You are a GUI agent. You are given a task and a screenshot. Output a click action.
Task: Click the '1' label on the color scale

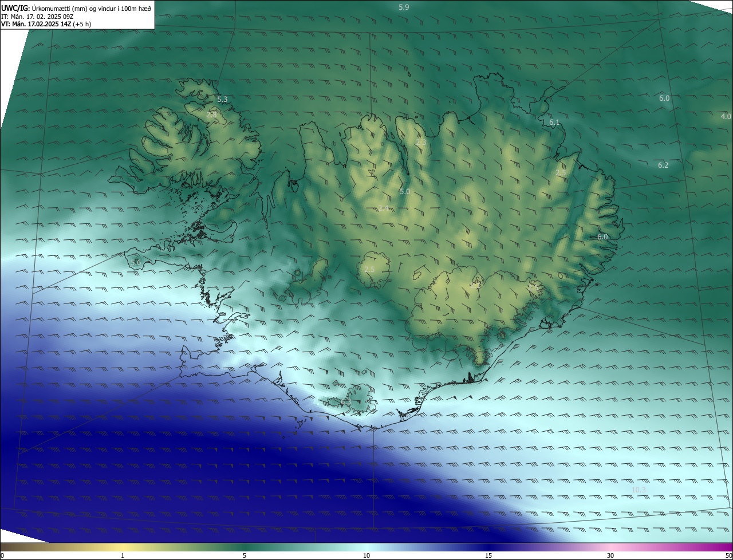(x=123, y=555)
